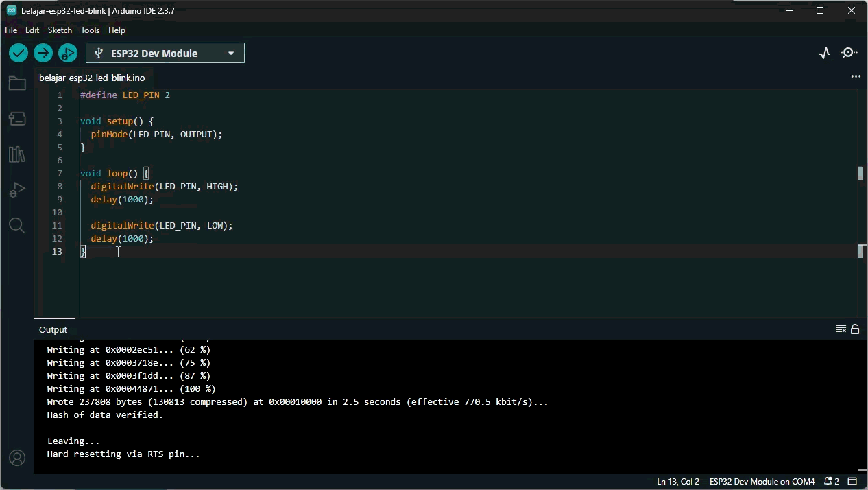This screenshot has width=868, height=490.
Task: Clear the output panel
Action: (x=841, y=329)
